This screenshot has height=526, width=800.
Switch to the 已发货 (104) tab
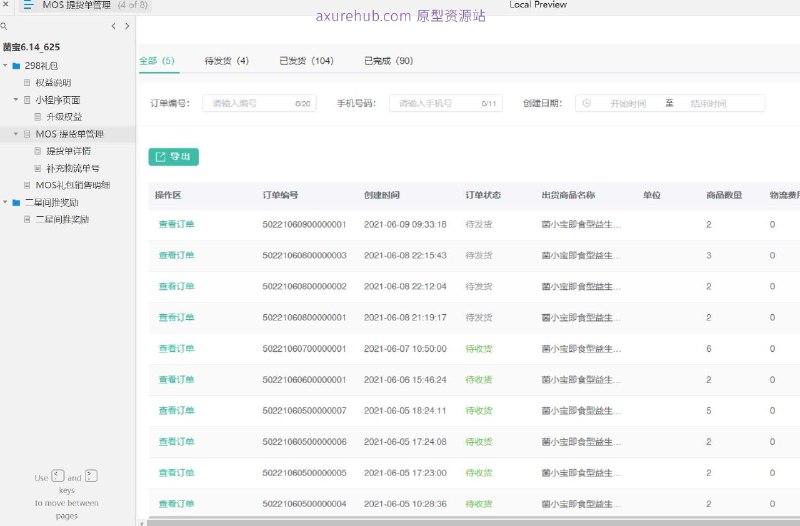(x=306, y=61)
